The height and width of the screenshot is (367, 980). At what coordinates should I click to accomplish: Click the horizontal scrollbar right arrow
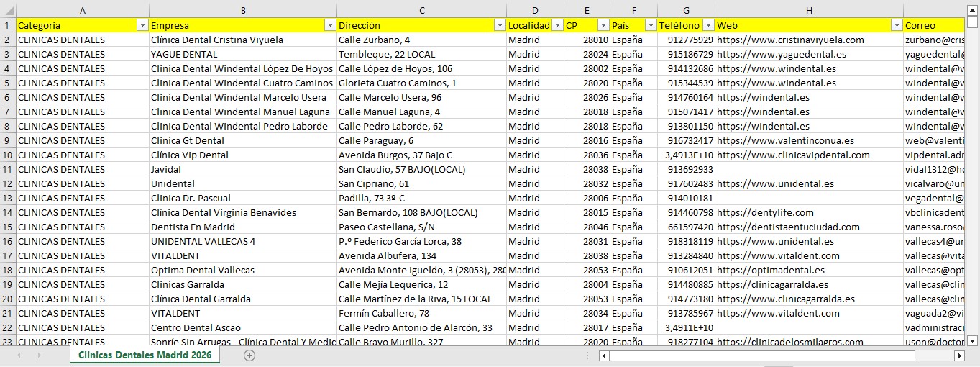click(x=959, y=355)
